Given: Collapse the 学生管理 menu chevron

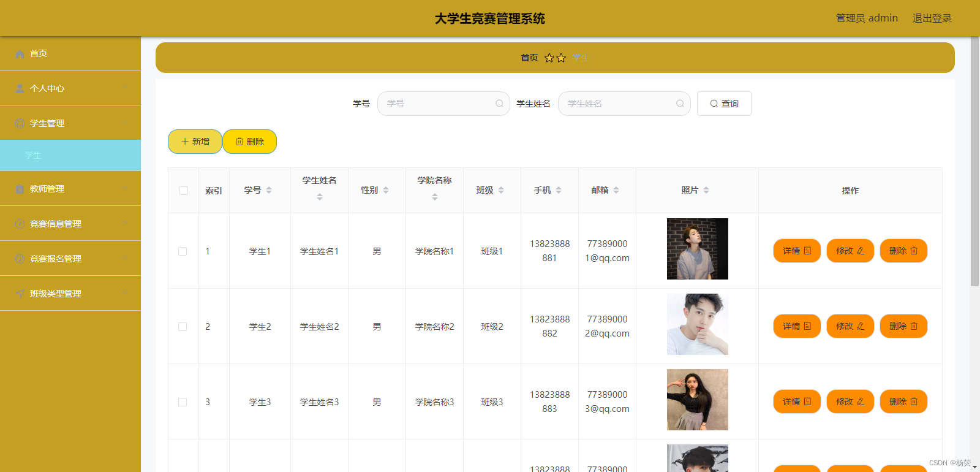Looking at the screenshot, I should [125, 123].
